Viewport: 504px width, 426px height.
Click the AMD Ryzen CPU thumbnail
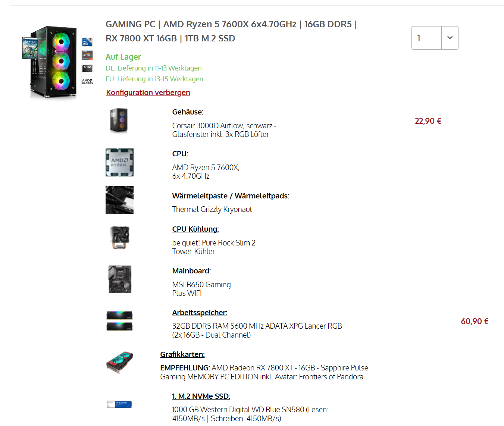(119, 163)
